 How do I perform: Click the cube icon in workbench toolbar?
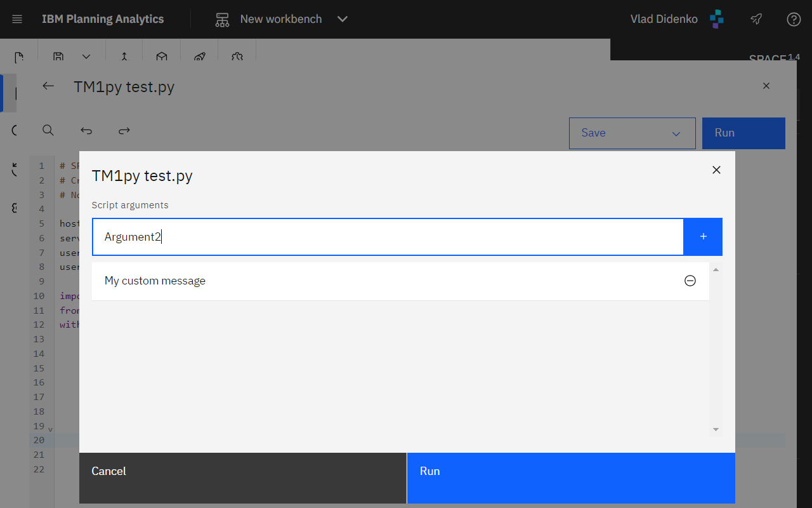(x=162, y=57)
